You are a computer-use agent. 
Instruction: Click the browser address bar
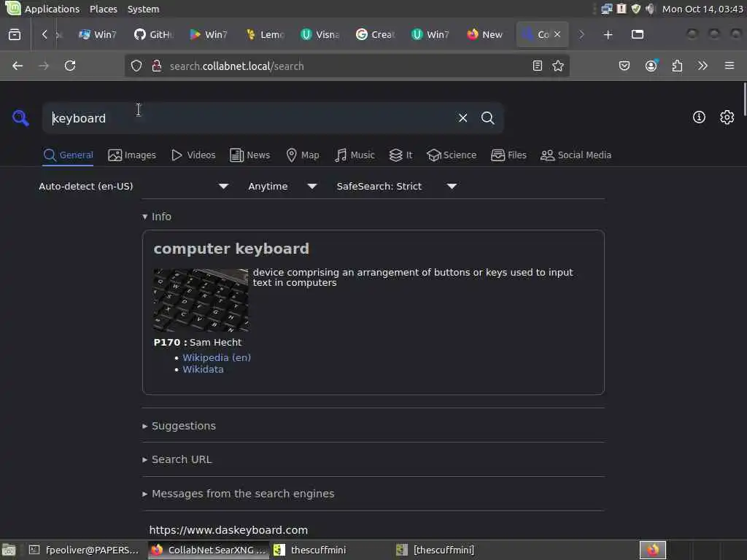point(347,66)
